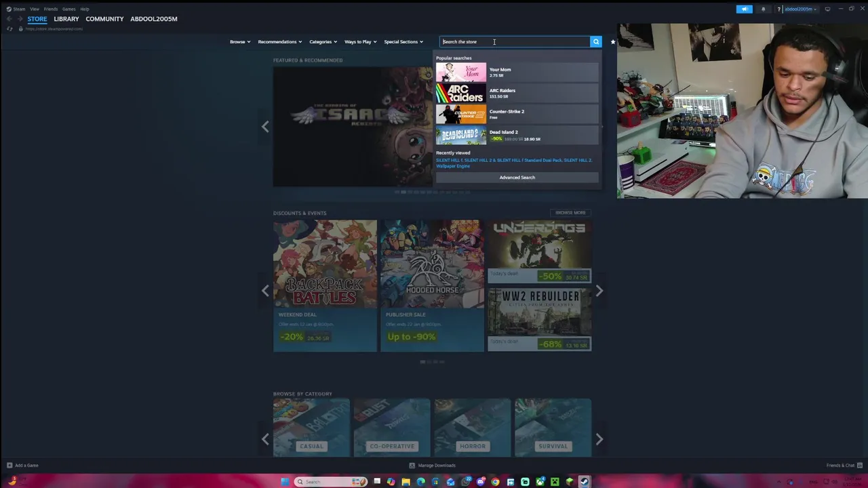The width and height of the screenshot is (868, 488).
Task: Expand the Ways to Play dropdown
Action: tap(360, 42)
